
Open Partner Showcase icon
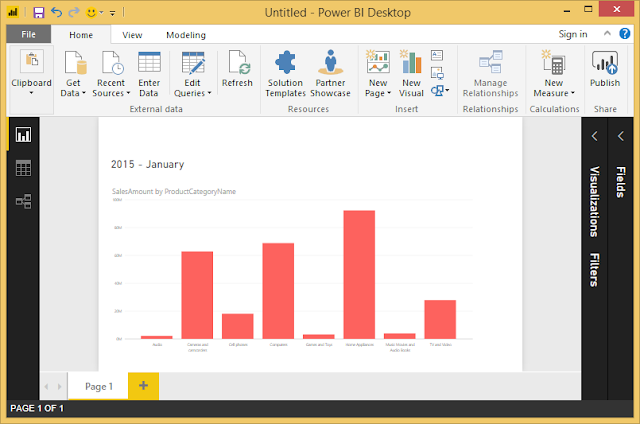[331, 62]
